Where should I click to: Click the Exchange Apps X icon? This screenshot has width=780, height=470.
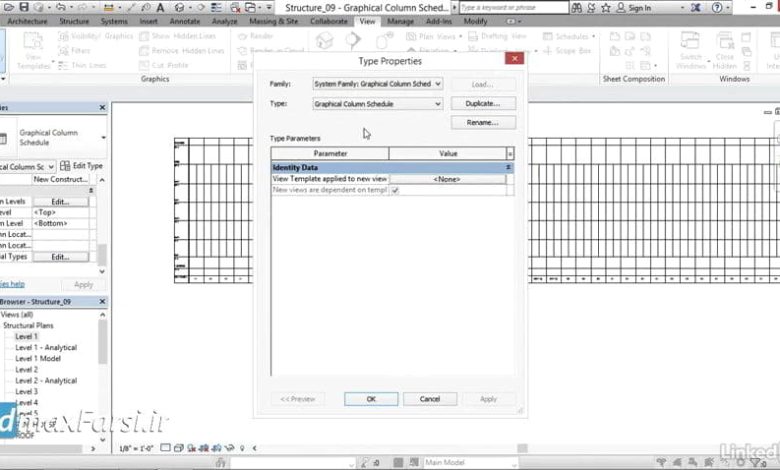tap(696, 7)
